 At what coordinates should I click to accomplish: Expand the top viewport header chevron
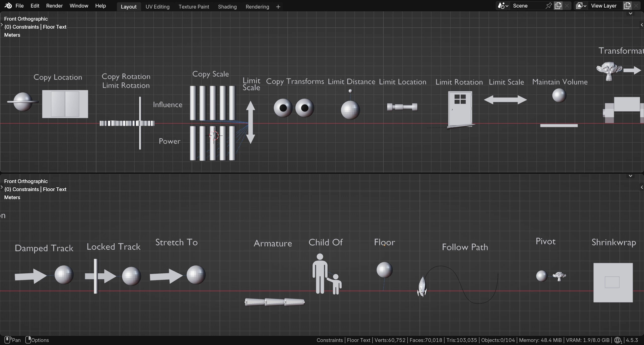(630, 14)
